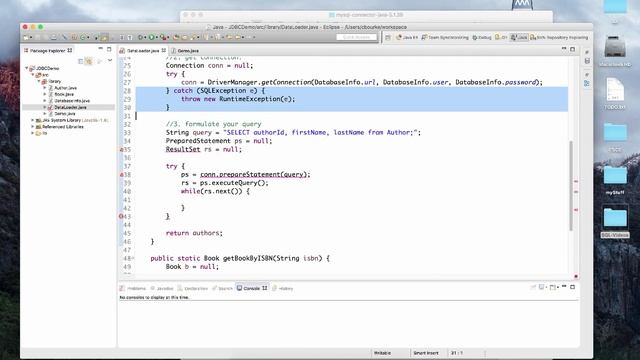Expand the Referenced Libraries node

pyautogui.click(x=33, y=127)
